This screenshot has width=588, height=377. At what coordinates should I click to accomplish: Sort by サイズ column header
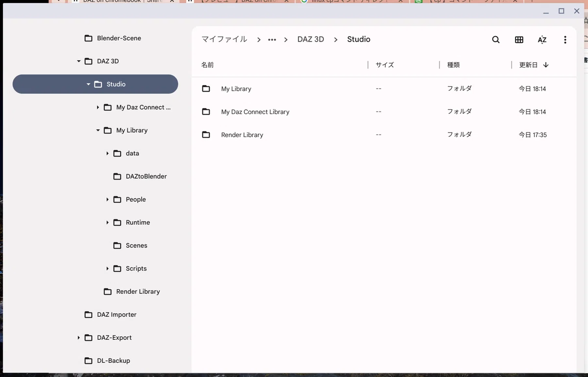click(x=385, y=65)
